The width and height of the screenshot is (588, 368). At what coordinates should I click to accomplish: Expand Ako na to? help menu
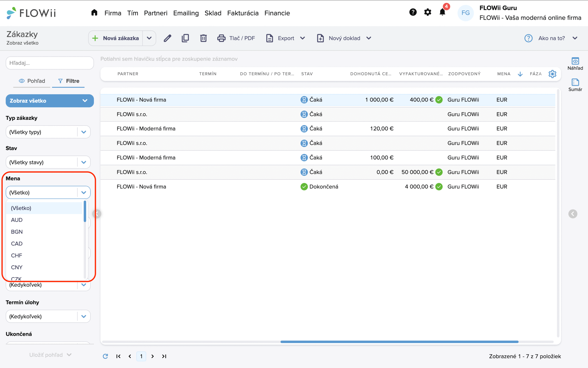(x=551, y=38)
